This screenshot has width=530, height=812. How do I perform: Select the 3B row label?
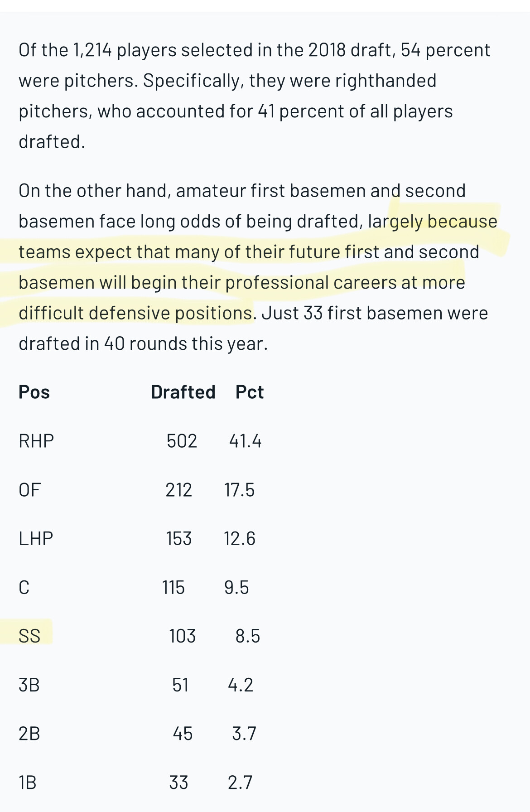pos(29,685)
